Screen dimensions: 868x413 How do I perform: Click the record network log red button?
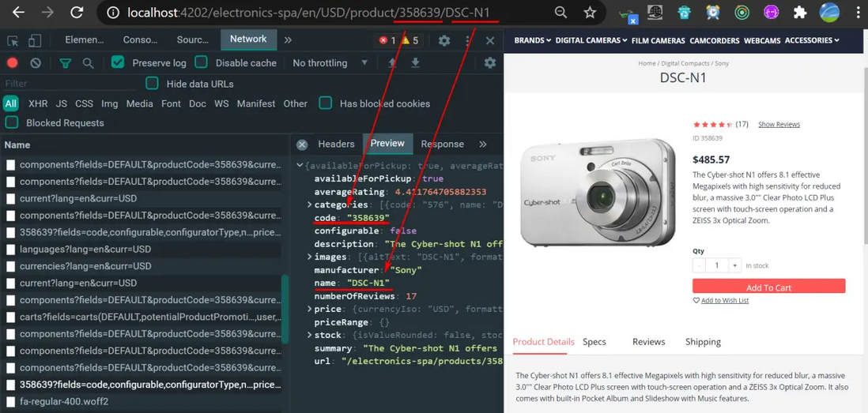pyautogui.click(x=12, y=63)
